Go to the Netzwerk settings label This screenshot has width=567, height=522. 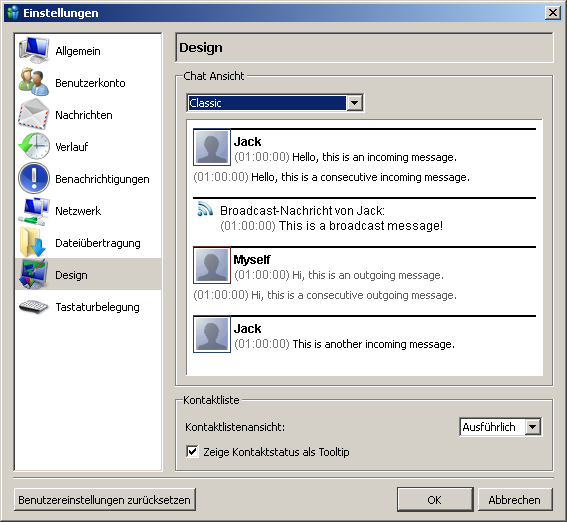click(x=78, y=211)
